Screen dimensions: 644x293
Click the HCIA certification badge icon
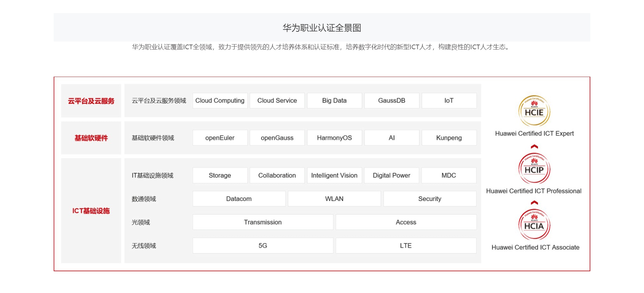(x=534, y=225)
